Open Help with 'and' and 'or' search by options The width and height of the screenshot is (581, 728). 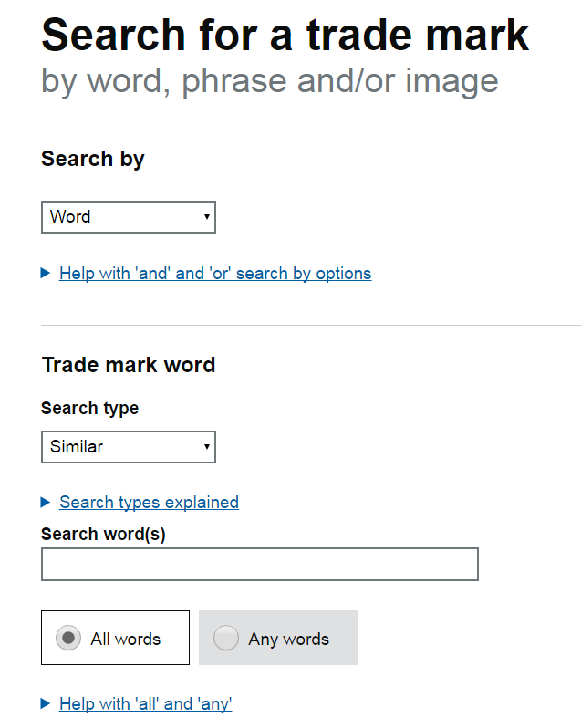coord(215,274)
